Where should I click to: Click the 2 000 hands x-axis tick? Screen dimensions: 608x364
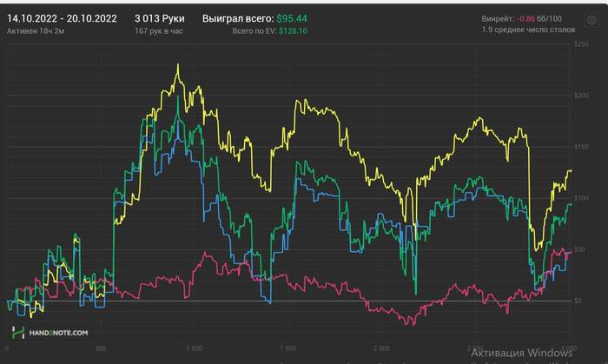[x=381, y=348]
